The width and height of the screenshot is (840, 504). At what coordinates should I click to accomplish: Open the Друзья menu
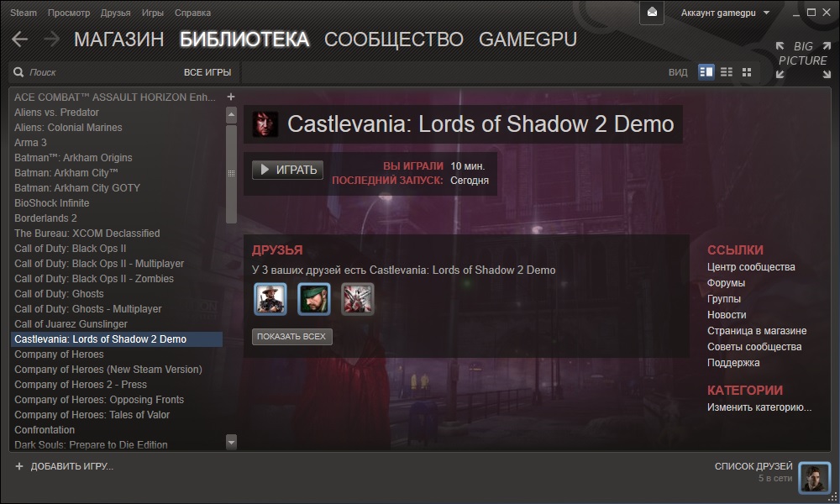[115, 13]
